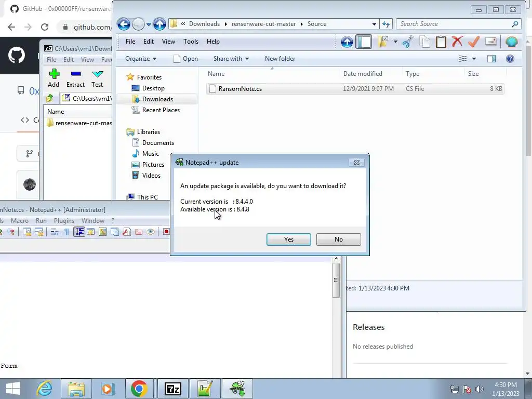This screenshot has height=399, width=532.
Task: Open Notepad++ Macro menu
Action: [x=20, y=221]
